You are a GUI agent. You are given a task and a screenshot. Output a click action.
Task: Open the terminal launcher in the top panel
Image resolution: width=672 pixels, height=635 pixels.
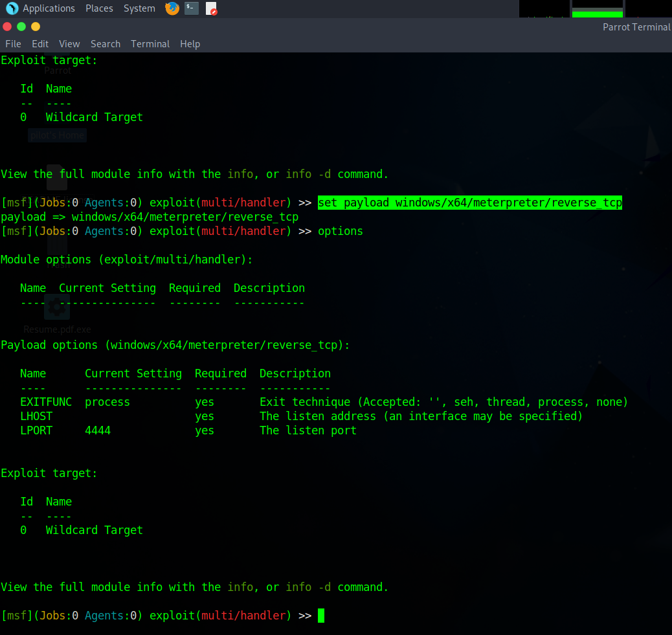click(x=190, y=8)
